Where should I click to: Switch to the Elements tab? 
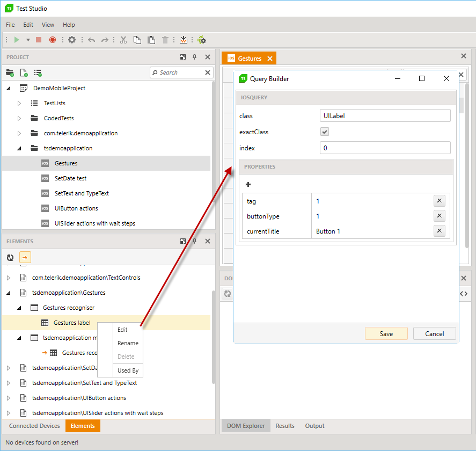click(83, 426)
